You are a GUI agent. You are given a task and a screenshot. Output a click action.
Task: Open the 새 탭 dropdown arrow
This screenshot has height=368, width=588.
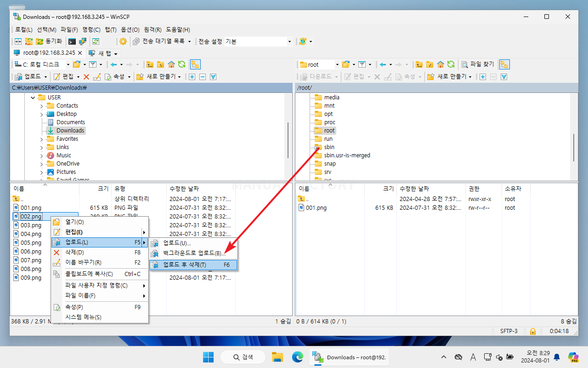[x=116, y=53]
